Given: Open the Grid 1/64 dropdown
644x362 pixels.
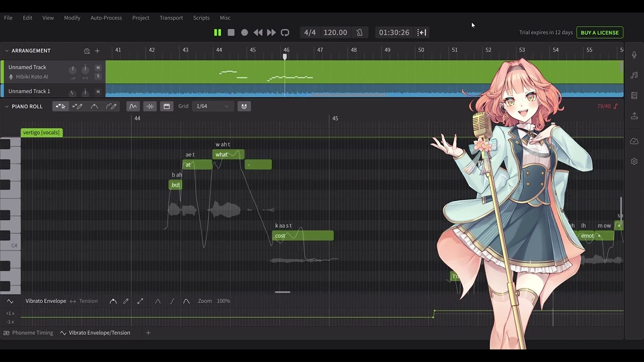Looking at the screenshot, I should [x=212, y=106].
